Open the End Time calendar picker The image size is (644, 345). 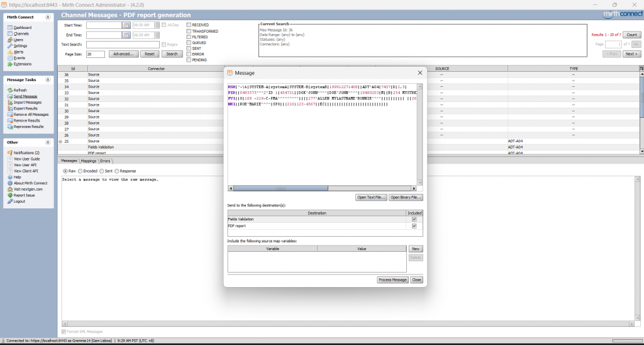coord(126,35)
